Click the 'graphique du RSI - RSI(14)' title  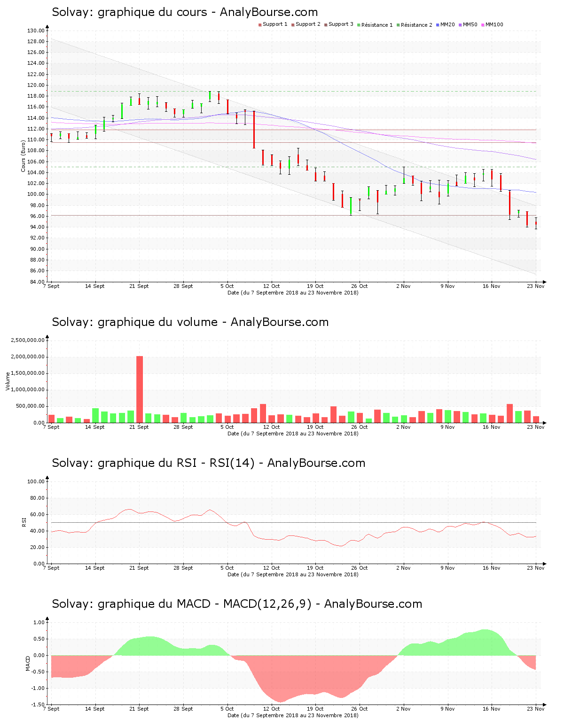pos(176,463)
